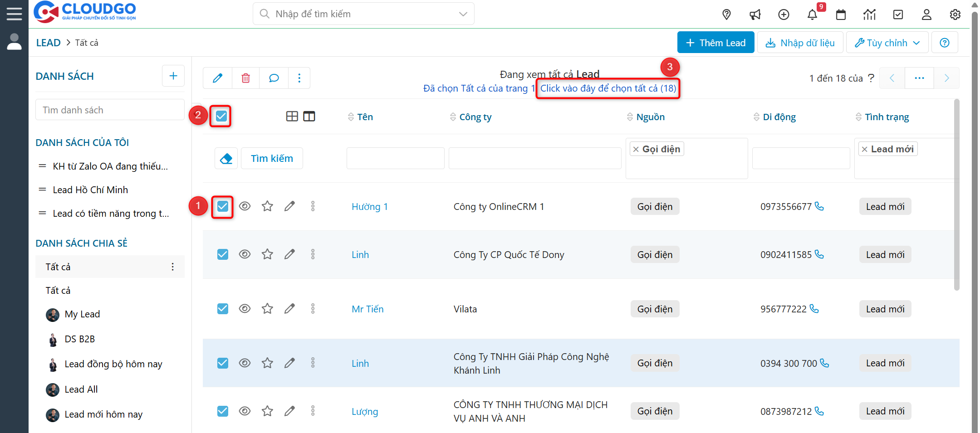Click the Tìm danh sách search field
The width and height of the screenshot is (980, 433).
(x=109, y=109)
